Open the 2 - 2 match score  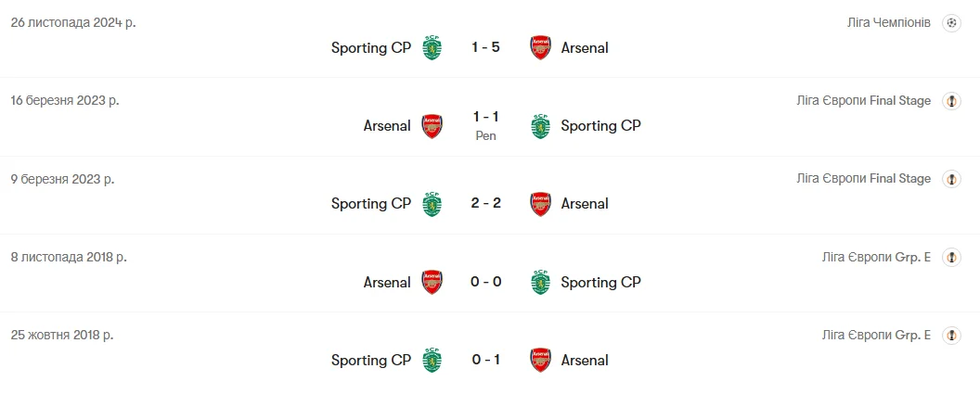tap(485, 204)
